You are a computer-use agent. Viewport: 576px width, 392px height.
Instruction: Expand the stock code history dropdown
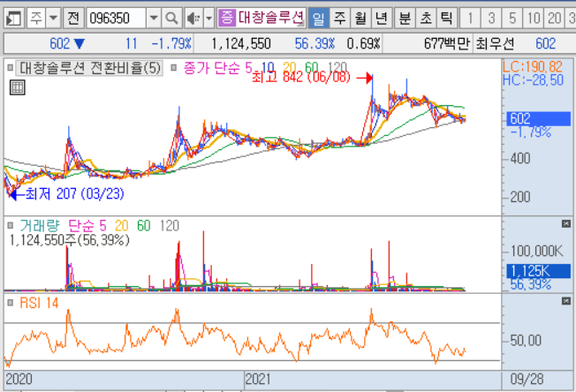pyautogui.click(x=154, y=18)
